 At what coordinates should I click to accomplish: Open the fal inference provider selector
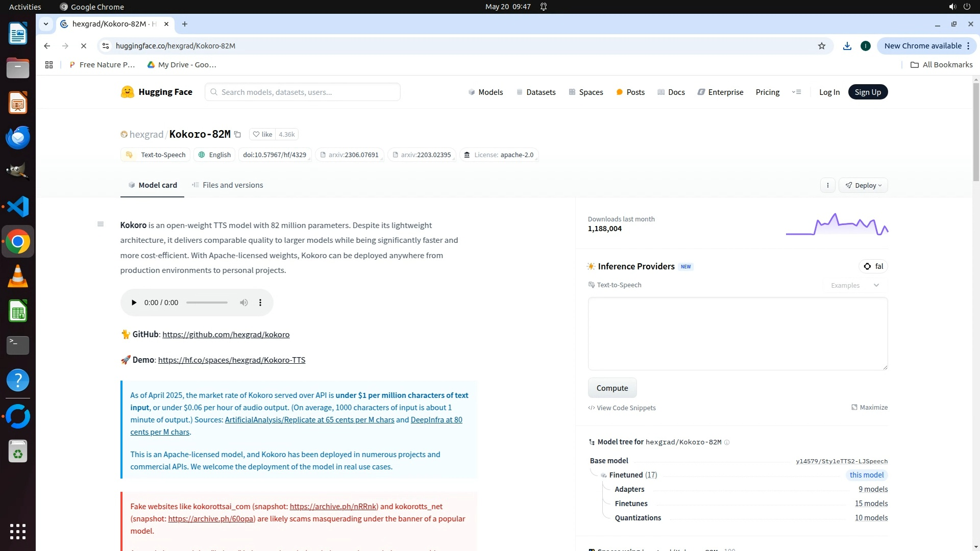[873, 266]
